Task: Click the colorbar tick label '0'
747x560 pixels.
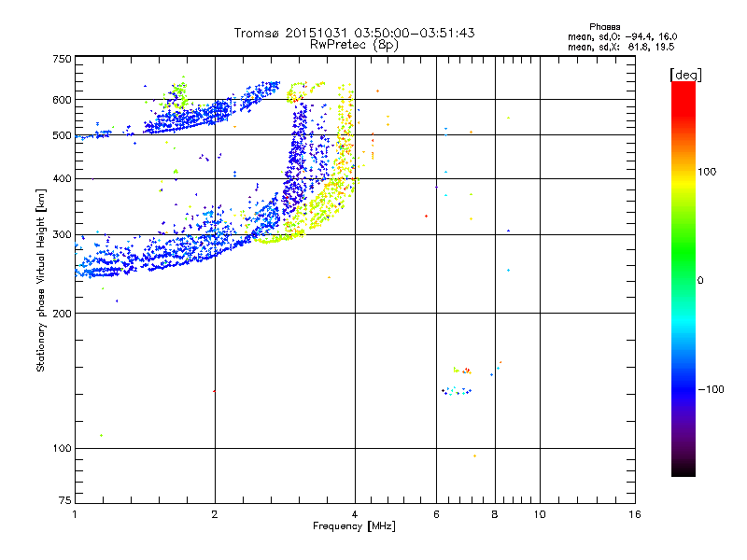Action: (700, 281)
